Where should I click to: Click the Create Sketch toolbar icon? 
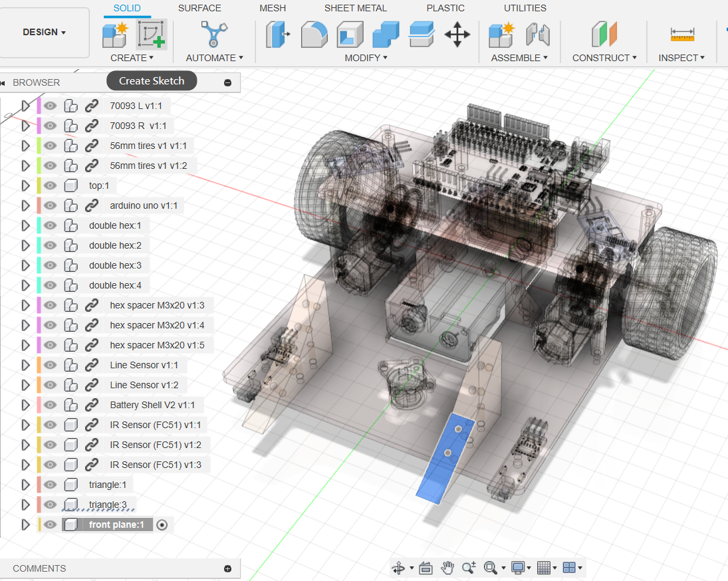pos(152,34)
